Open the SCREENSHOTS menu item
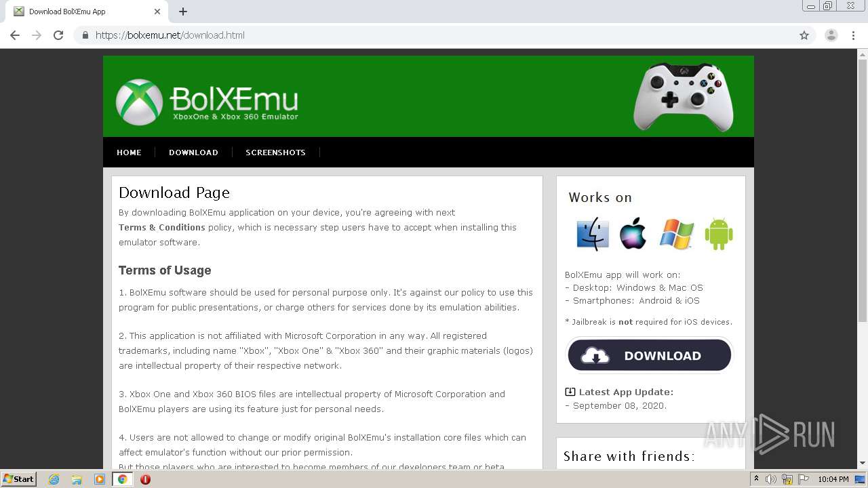This screenshot has height=488, width=868. tap(275, 152)
